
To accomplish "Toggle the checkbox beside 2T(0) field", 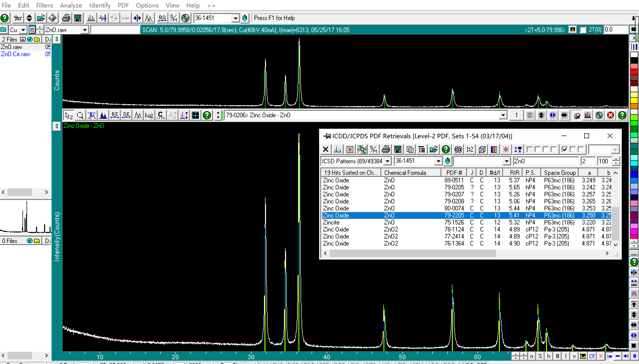I will (x=583, y=30).
